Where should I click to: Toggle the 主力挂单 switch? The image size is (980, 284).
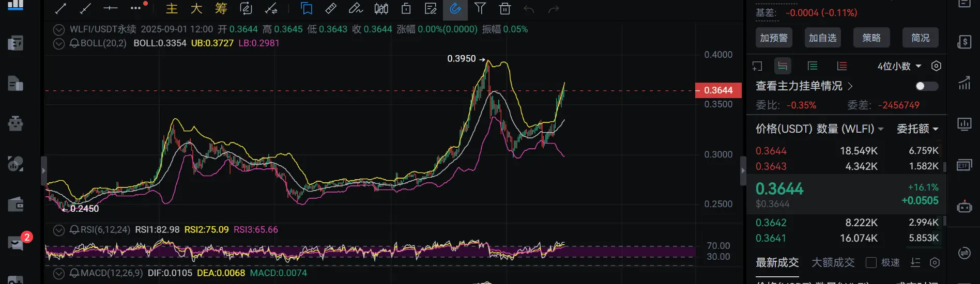926,86
